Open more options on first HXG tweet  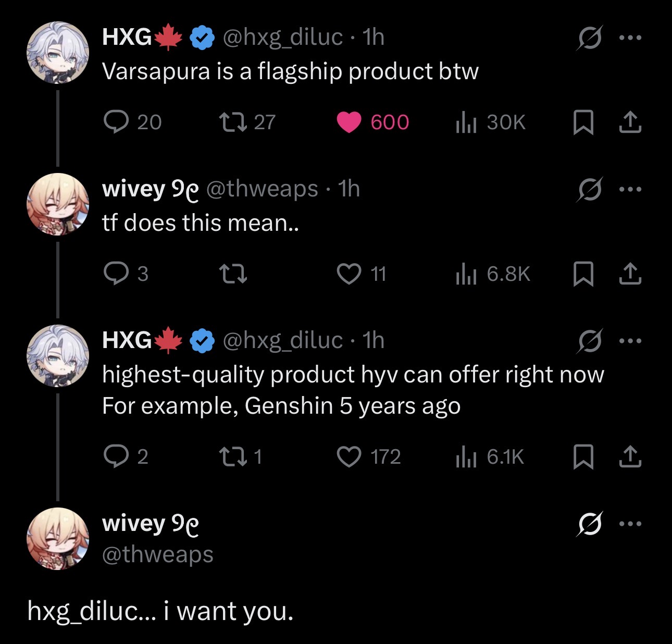(630, 38)
